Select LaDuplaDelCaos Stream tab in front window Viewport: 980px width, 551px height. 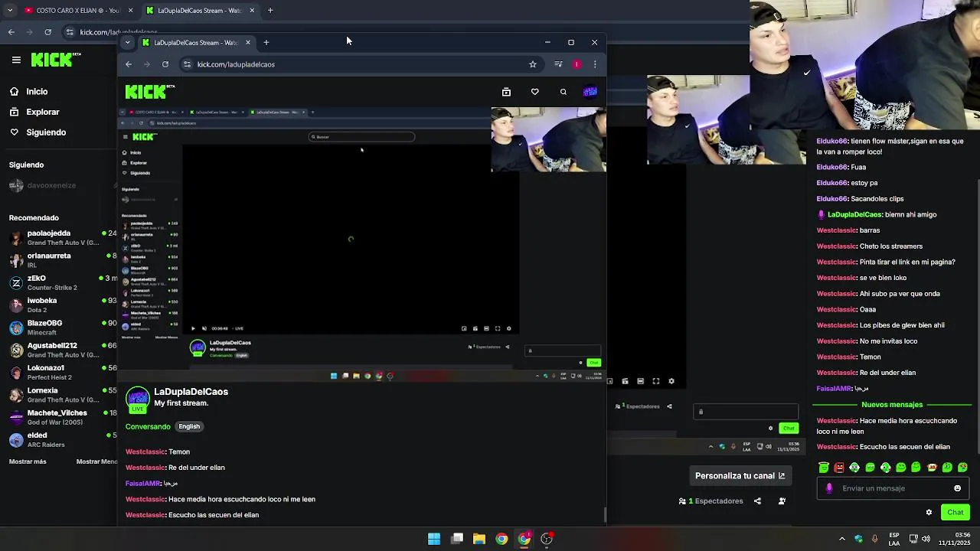pyautogui.click(x=197, y=42)
